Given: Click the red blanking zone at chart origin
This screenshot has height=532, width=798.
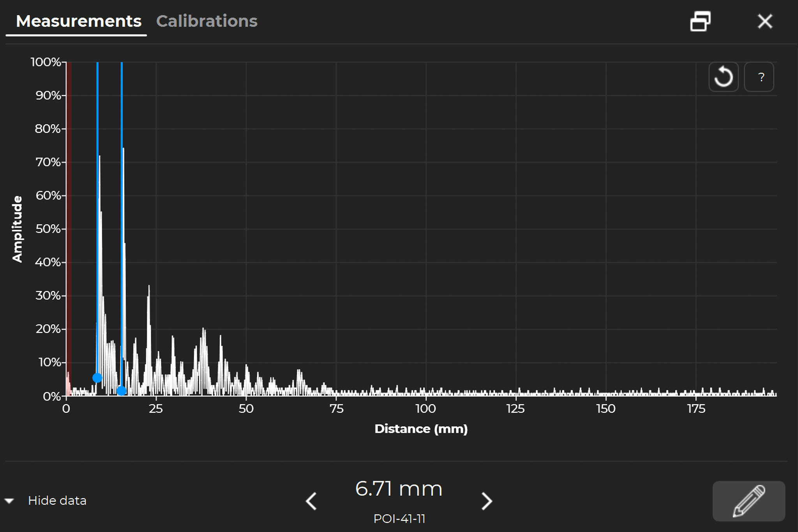Looking at the screenshot, I should 69,234.
